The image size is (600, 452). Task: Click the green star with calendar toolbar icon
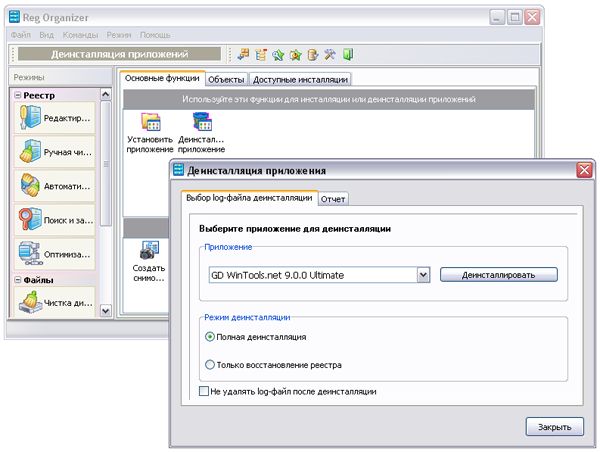pyautogui.click(x=295, y=54)
